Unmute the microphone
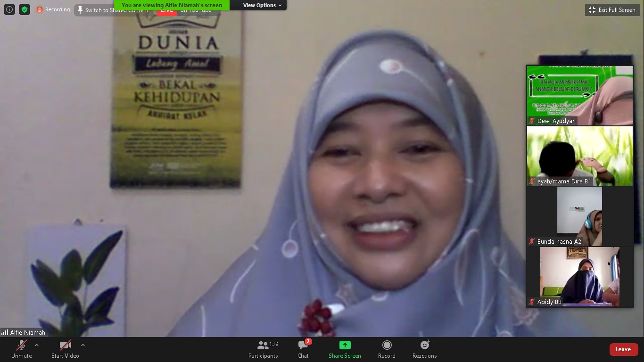Image resolution: width=644 pixels, height=362 pixels. [x=22, y=349]
